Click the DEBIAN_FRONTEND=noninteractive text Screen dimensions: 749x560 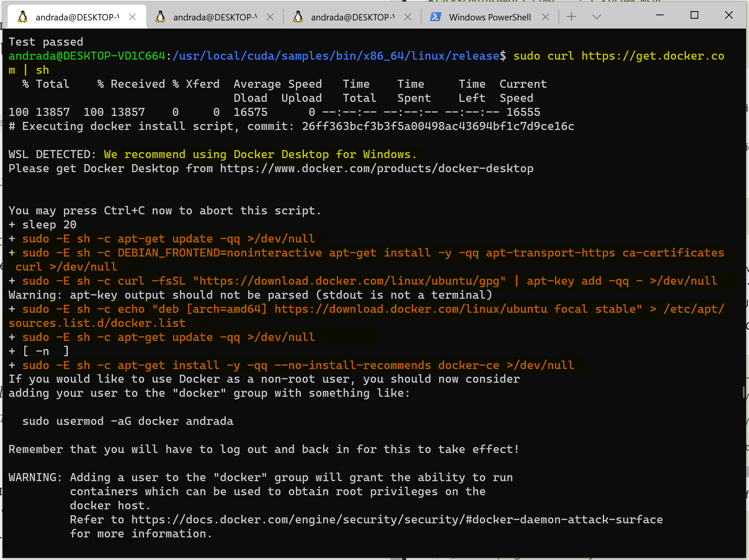(220, 253)
